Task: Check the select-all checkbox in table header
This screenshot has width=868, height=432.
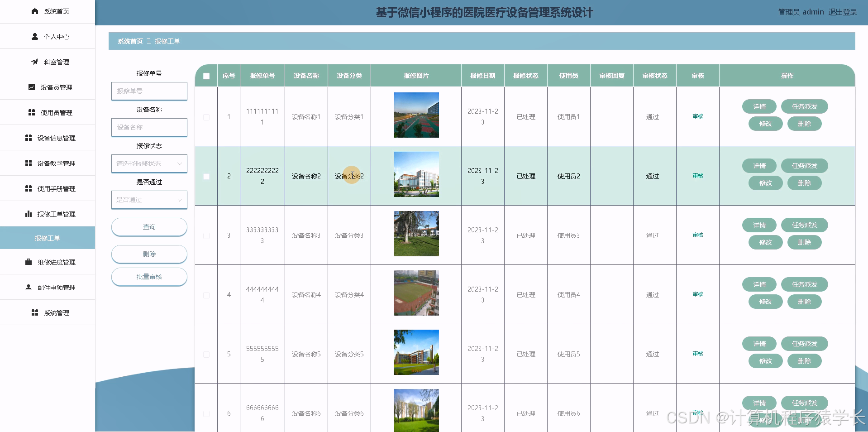Action: (206, 76)
